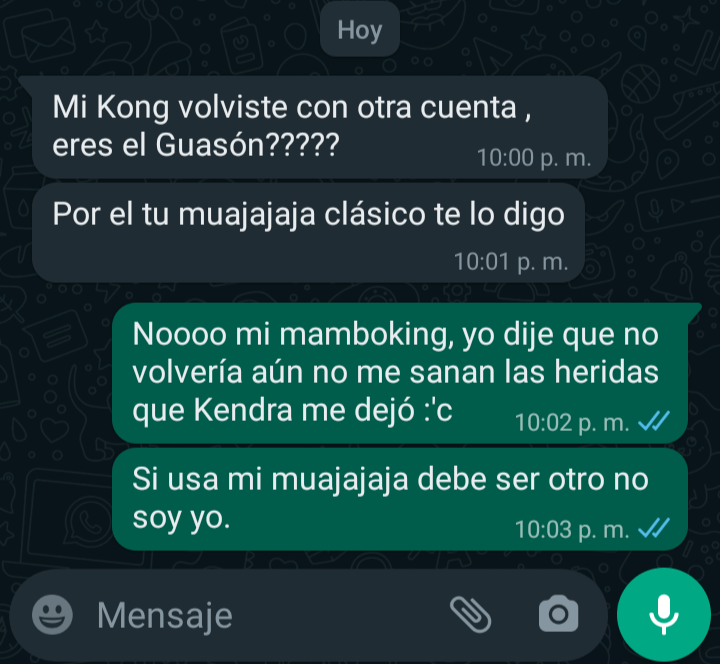Tap the blue read ticks at 10:03 p. m.
This screenshot has height=664, width=720.
(x=654, y=528)
